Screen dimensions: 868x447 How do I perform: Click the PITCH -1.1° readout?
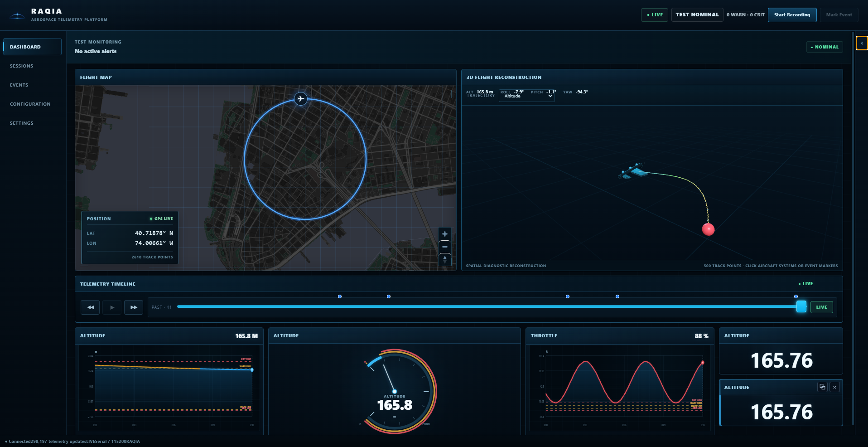coord(543,92)
